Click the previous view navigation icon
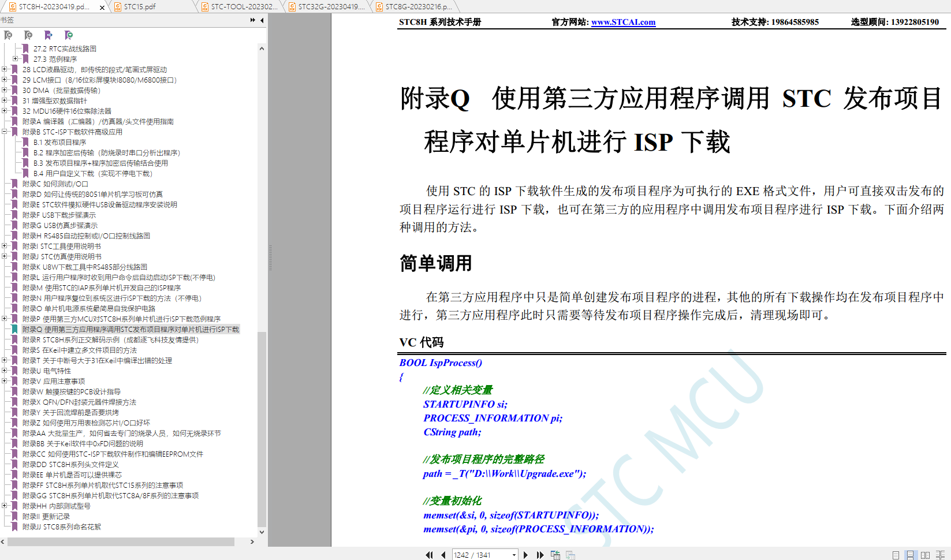The image size is (951, 560). click(x=555, y=555)
